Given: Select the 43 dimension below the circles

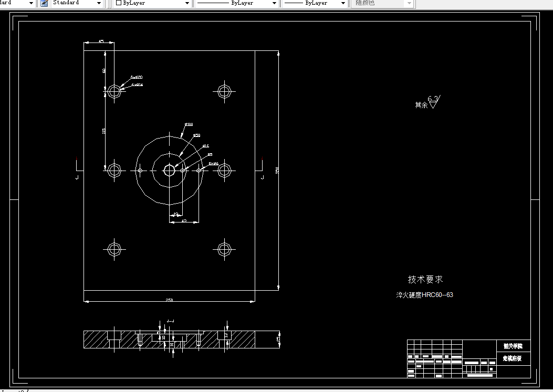Looking at the screenshot, I should (184, 221).
